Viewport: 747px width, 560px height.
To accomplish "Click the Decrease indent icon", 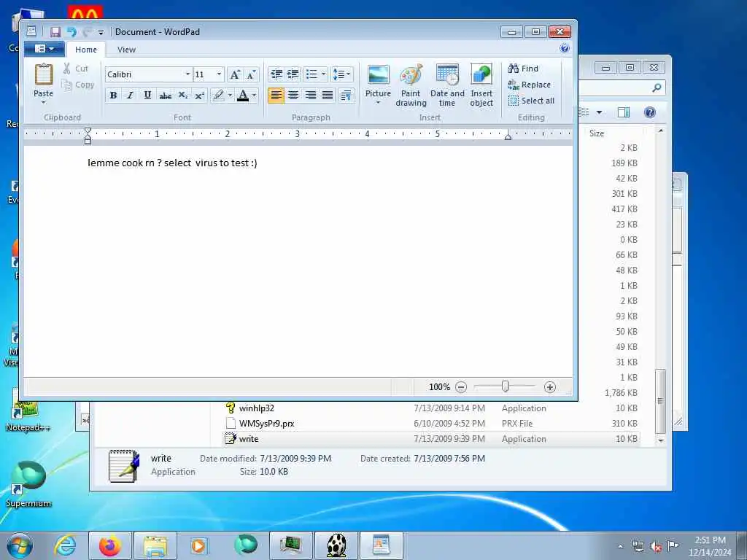I will pos(276,74).
